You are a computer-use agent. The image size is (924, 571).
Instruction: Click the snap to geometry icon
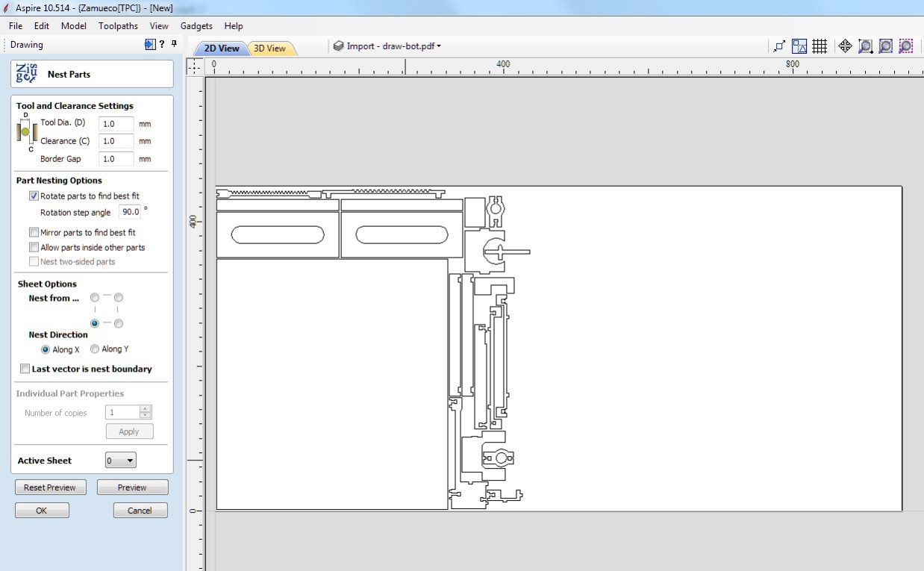pos(779,46)
